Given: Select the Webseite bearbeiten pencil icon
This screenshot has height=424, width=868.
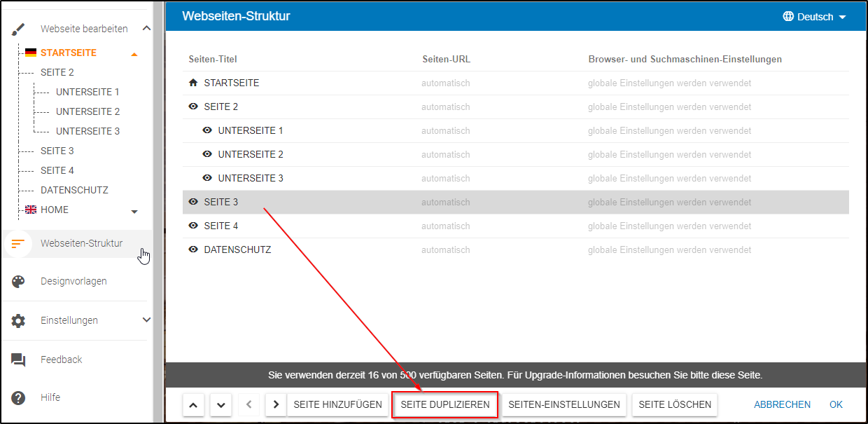Looking at the screenshot, I should coord(17,28).
